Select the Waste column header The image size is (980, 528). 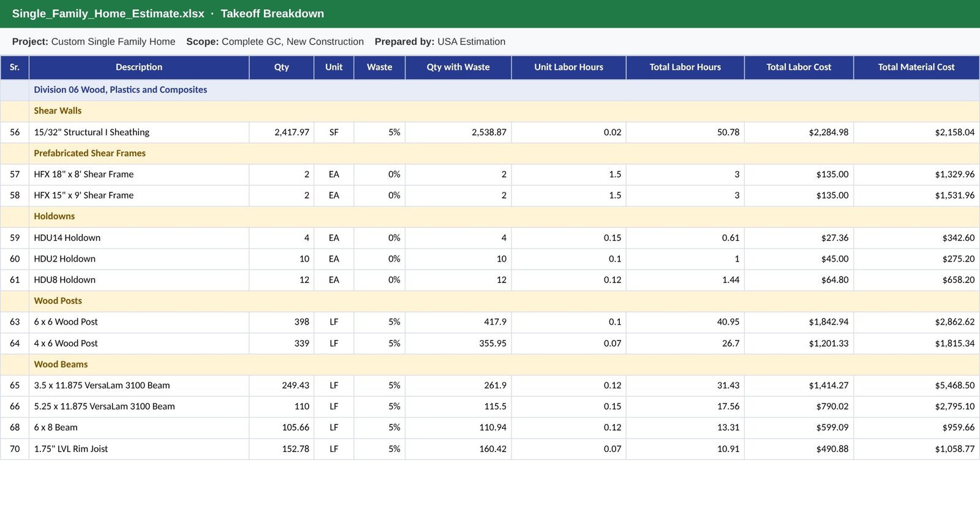tap(380, 67)
